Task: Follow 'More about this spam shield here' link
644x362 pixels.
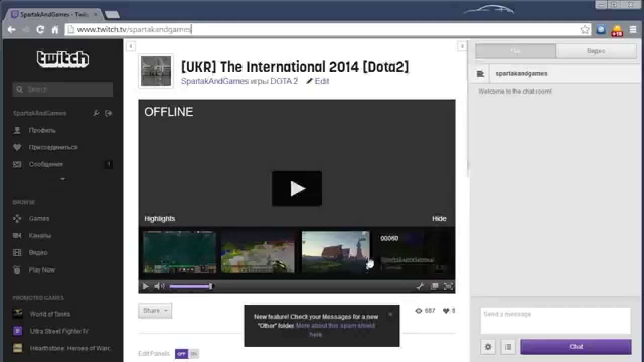Action: pos(335,330)
